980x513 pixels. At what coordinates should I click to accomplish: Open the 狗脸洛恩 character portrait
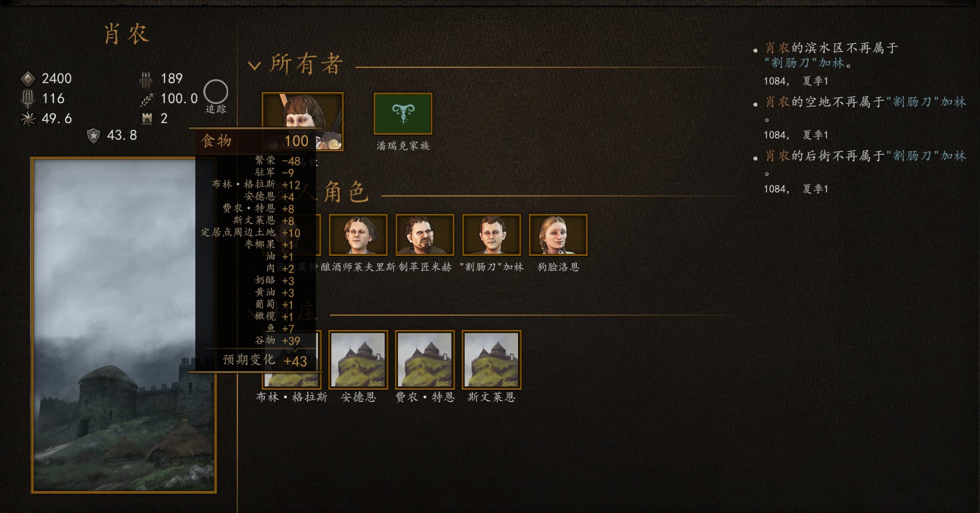[558, 235]
